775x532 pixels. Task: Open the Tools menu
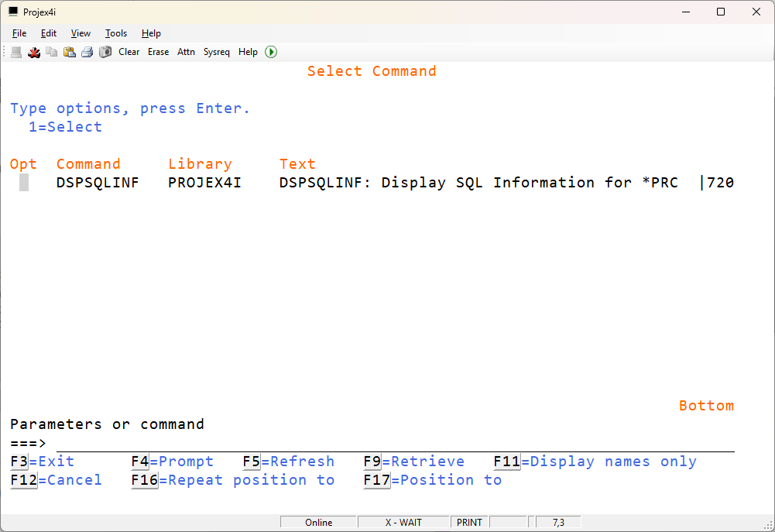[116, 33]
